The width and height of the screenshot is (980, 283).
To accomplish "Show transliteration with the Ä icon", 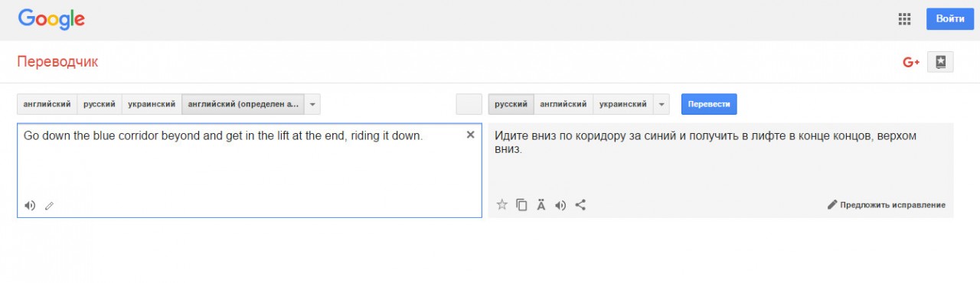I will 541,204.
